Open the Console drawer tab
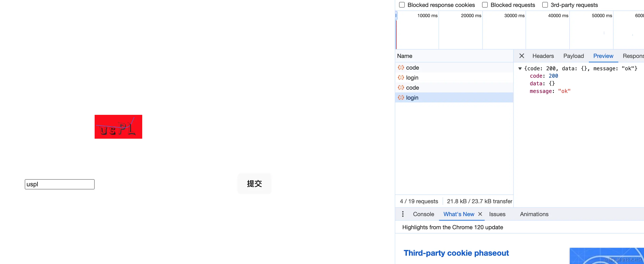Image resolution: width=644 pixels, height=264 pixels. coord(423,214)
